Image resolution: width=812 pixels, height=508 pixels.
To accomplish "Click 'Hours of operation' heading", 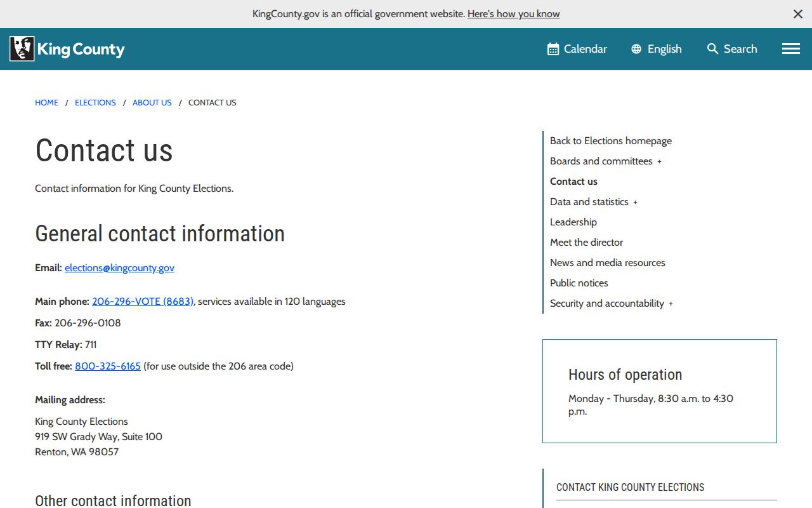I will (x=625, y=375).
